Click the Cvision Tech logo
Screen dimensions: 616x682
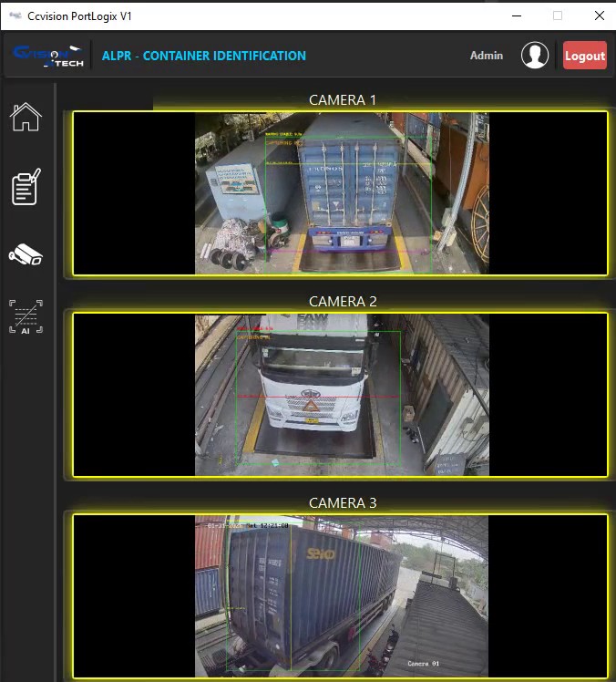(x=47, y=56)
